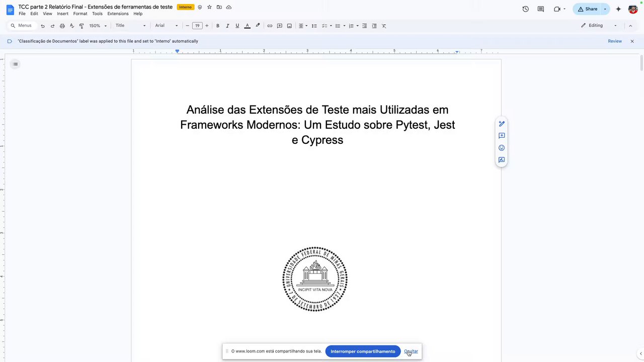This screenshot has height=362, width=644.
Task: Open the checklist dropdown
Action: pyautogui.click(x=331, y=26)
